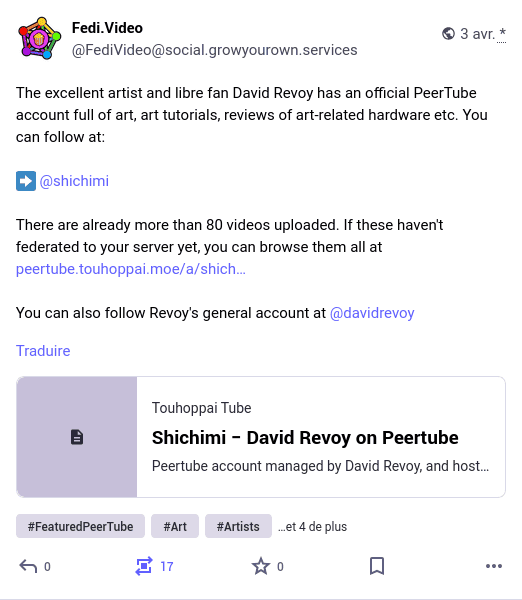This screenshot has width=522, height=600.
Task: Open the @shichimi mention link
Action: (x=74, y=181)
